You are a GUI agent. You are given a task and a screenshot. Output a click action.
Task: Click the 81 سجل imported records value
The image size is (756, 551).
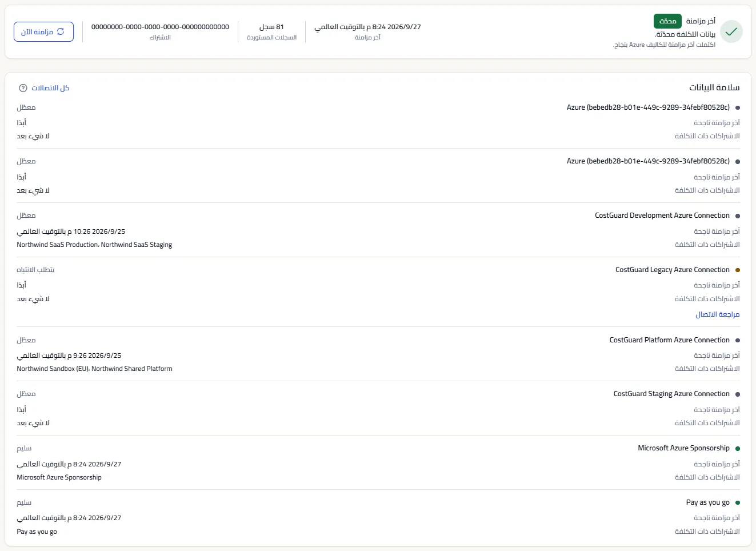(x=271, y=27)
